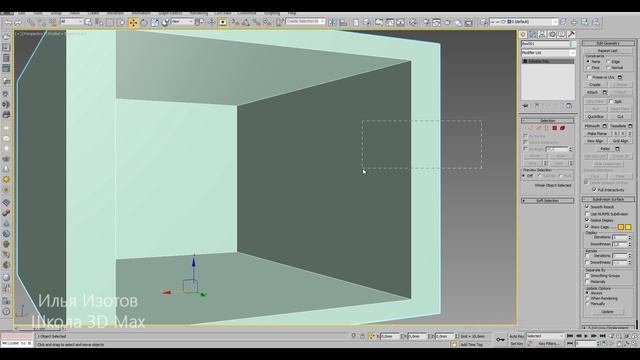Image resolution: width=640 pixels, height=360 pixels.
Task: Click object color swatch beside name field
Action: coord(573,44)
